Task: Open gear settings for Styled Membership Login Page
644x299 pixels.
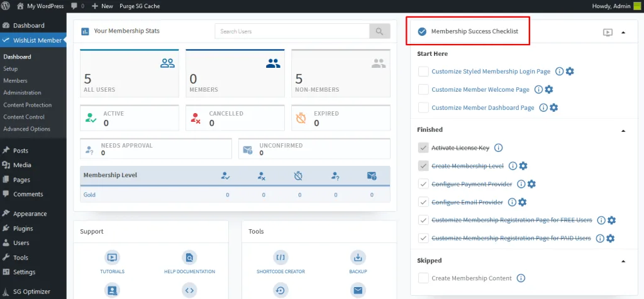Action: click(570, 72)
